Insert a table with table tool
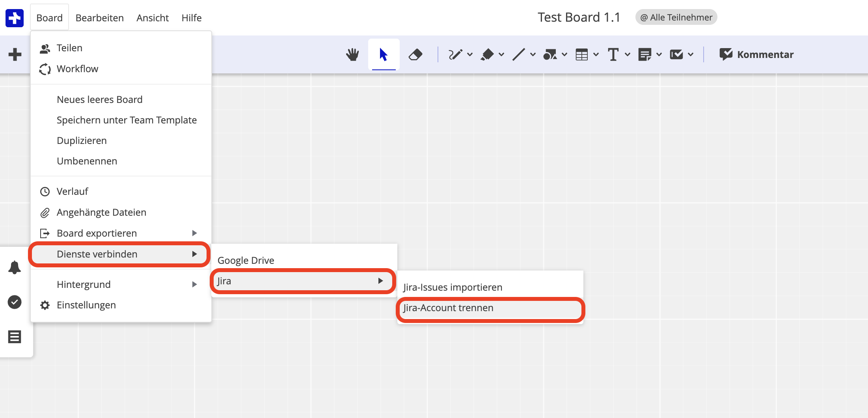This screenshot has width=868, height=418. click(x=581, y=54)
